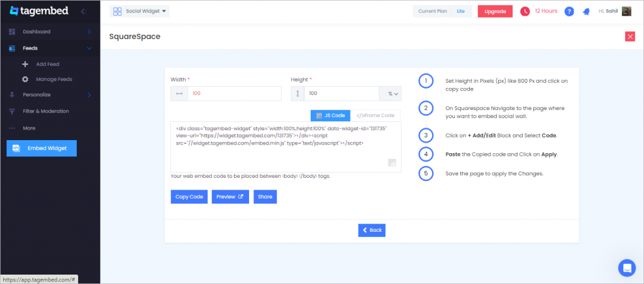The width and height of the screenshot is (644, 284).
Task: Click the Share button
Action: [x=265, y=197]
